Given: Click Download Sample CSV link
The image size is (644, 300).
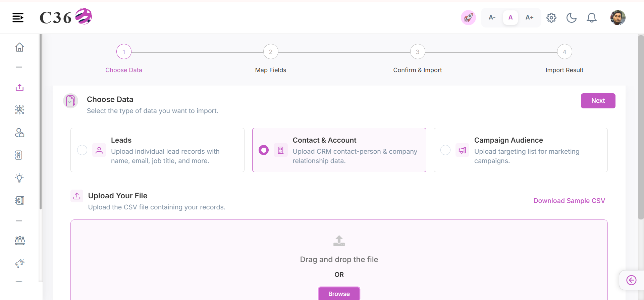Looking at the screenshot, I should pyautogui.click(x=569, y=201).
